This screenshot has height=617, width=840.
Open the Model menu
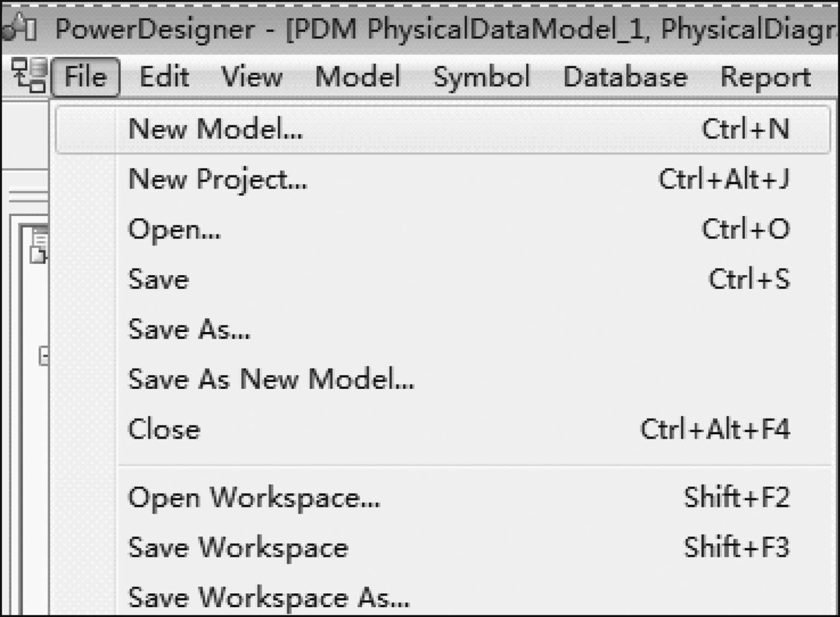tap(358, 77)
